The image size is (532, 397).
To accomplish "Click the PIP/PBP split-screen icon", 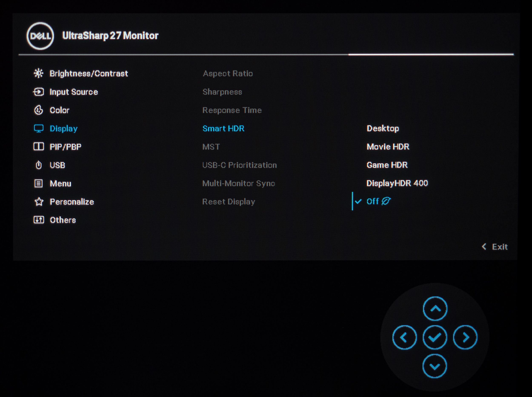I will click(x=39, y=147).
